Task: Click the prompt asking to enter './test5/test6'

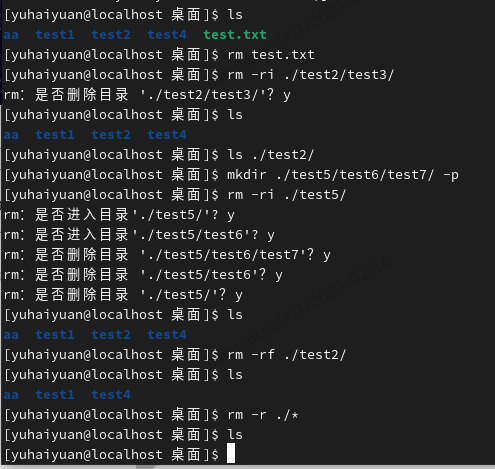Action: (x=139, y=235)
